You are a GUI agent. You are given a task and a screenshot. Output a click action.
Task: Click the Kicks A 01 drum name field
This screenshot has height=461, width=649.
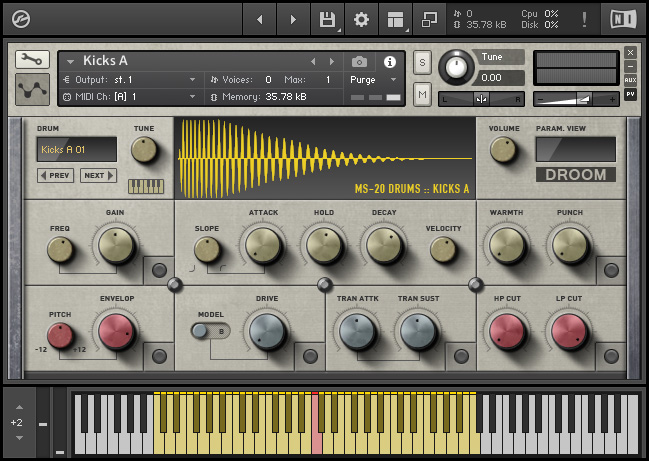tap(77, 149)
